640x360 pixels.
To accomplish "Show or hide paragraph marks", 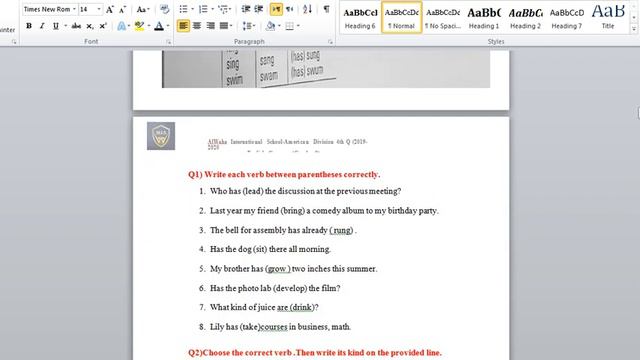I will 327,9.
